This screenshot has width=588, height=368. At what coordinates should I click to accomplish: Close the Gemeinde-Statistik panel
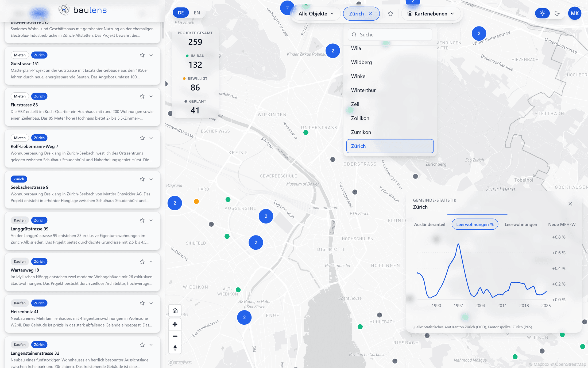(x=570, y=204)
